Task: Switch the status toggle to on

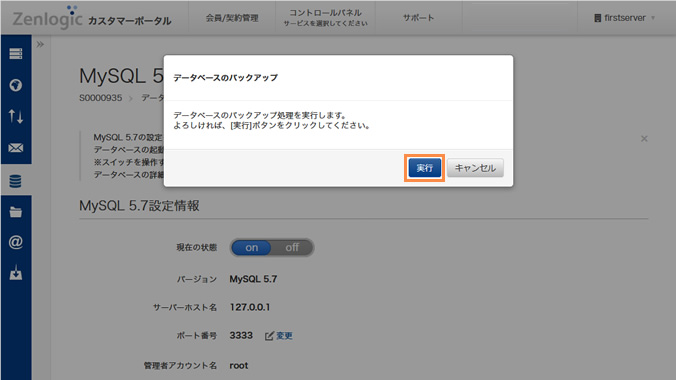Action: pos(251,248)
